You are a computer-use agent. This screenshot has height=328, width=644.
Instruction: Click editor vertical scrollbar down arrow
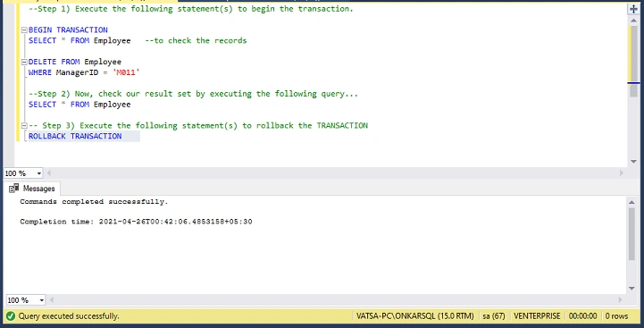[634, 162]
